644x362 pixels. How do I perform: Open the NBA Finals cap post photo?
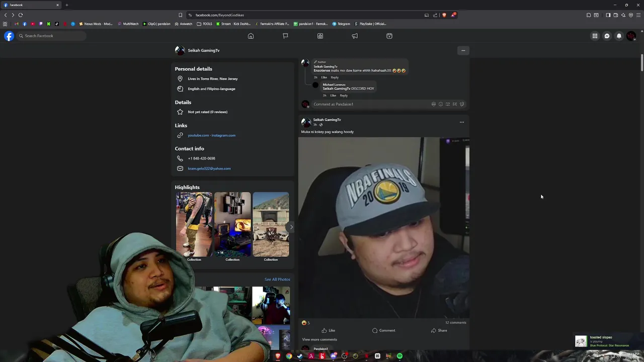point(384,227)
